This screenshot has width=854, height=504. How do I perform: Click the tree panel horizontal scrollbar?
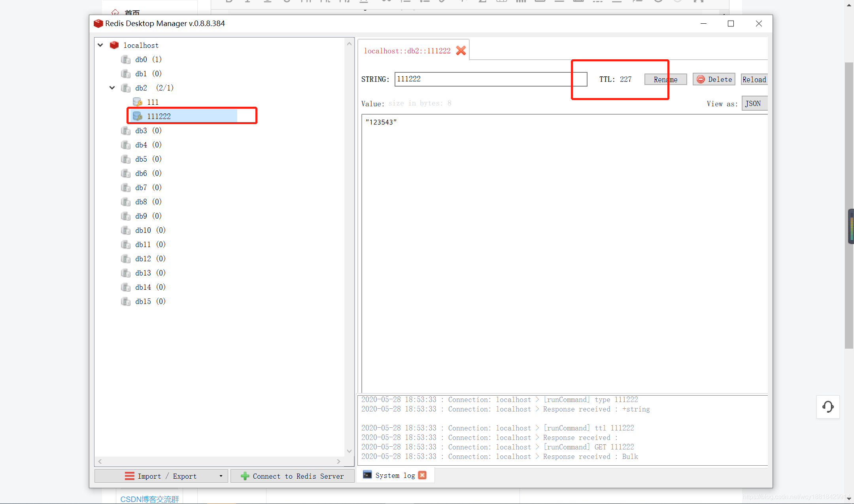coord(219,461)
